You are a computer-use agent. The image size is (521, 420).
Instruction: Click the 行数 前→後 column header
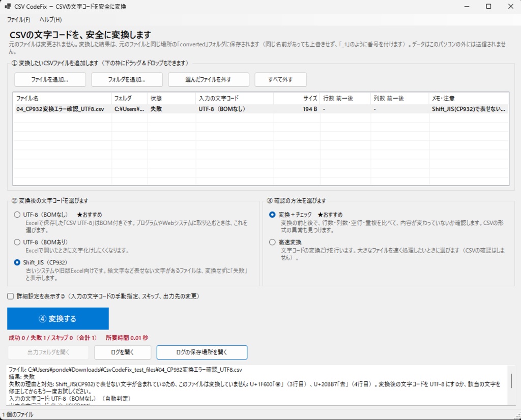(345, 98)
